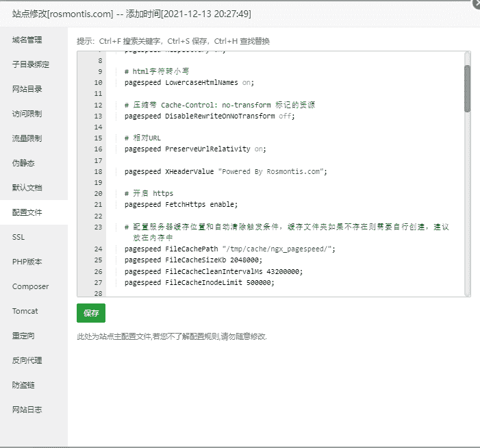Click the FileCachePath line
480x448 pixels.
[x=230, y=249]
